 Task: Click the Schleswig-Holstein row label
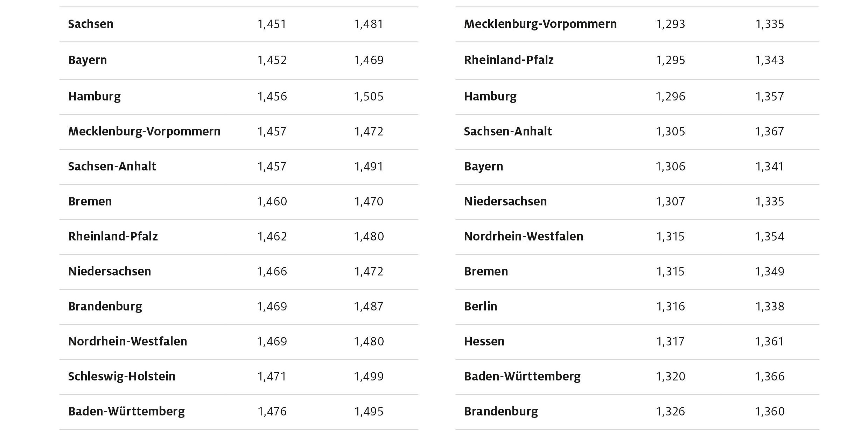click(x=122, y=376)
